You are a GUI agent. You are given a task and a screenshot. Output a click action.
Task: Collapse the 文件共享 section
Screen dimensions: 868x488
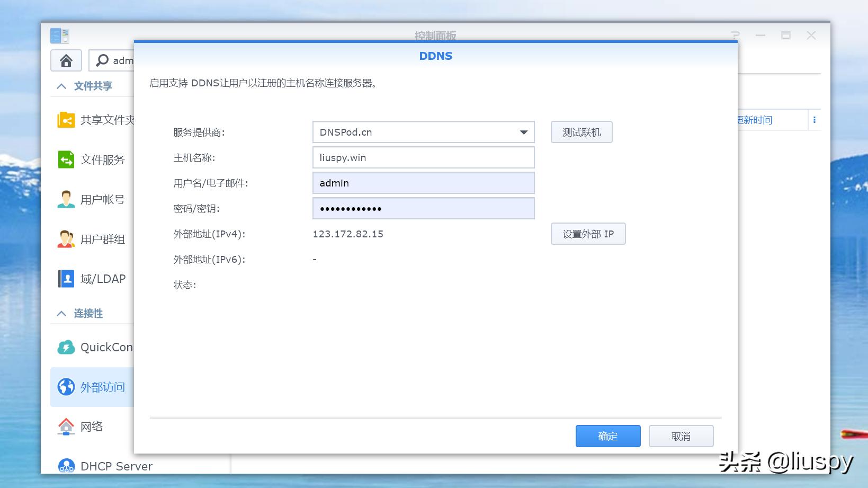click(60, 85)
